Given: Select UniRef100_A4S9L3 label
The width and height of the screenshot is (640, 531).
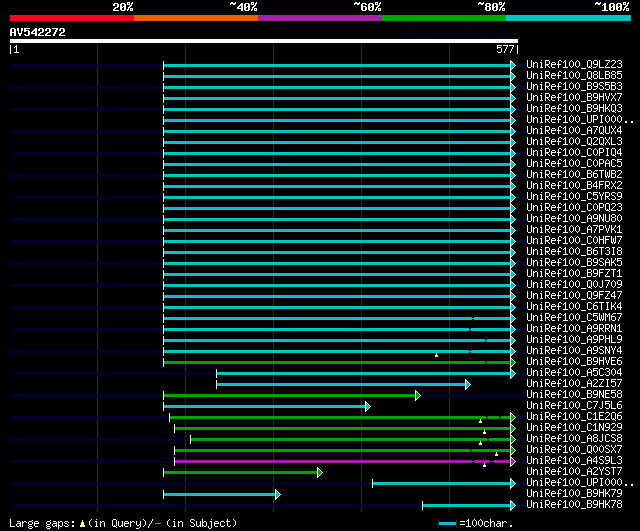Looking at the screenshot, I should tap(574, 461).
